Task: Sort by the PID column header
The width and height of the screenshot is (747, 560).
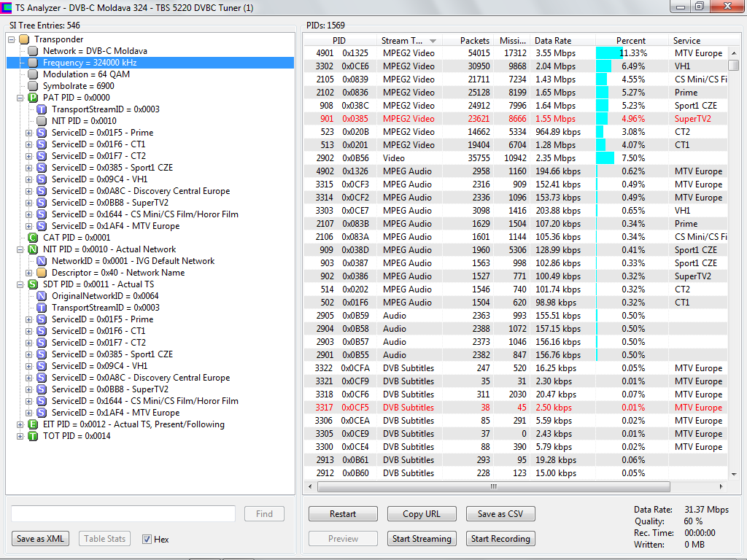Action: 339,41
